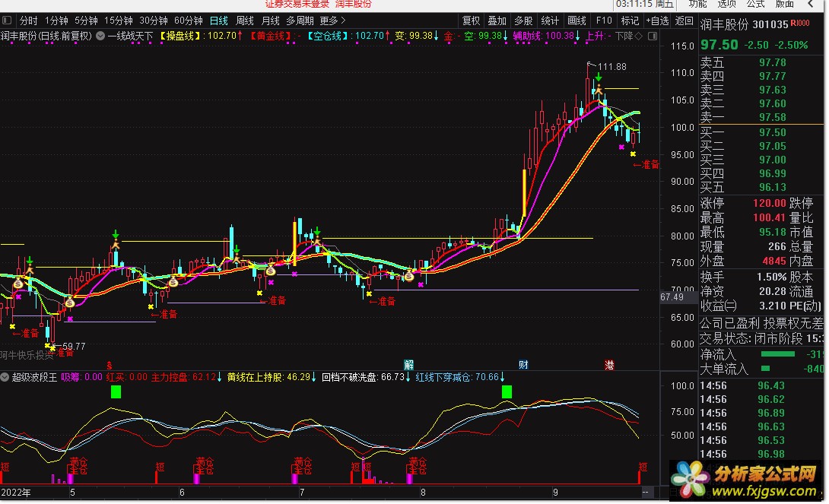Click month 7 on the time axis
Screen dimensions: 829x504
point(302,493)
